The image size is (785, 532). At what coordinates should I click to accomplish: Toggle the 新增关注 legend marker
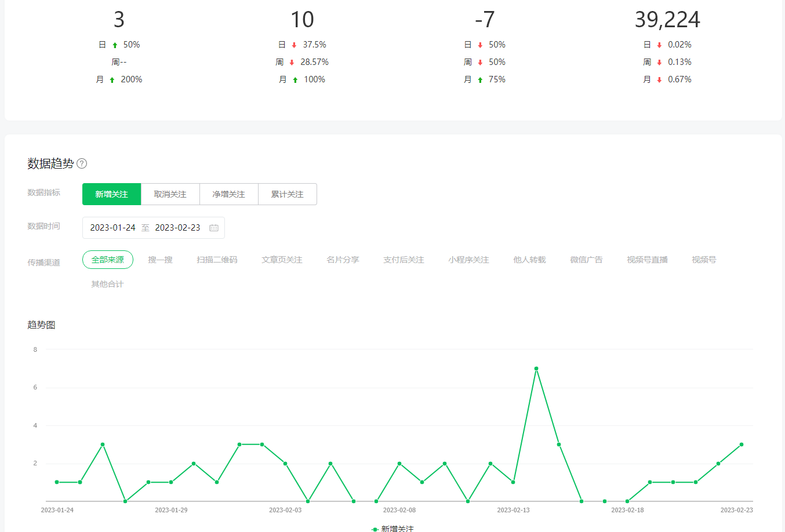tap(375, 529)
